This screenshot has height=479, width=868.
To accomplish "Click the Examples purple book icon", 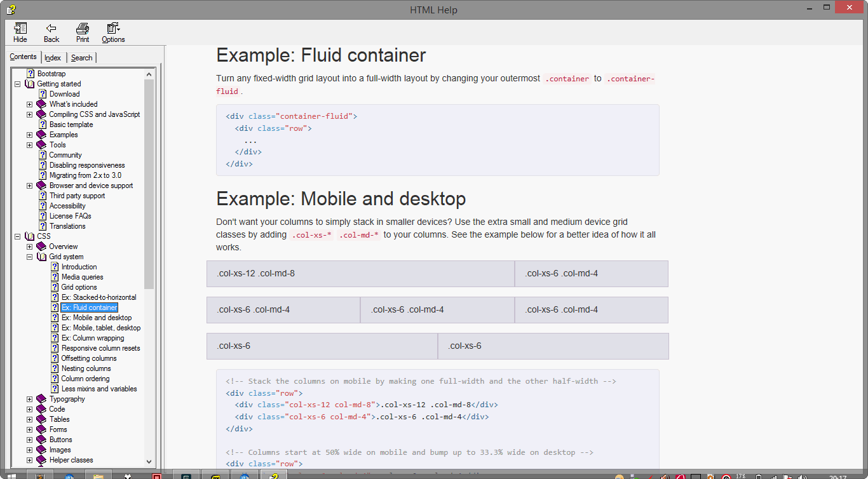I will [41, 135].
